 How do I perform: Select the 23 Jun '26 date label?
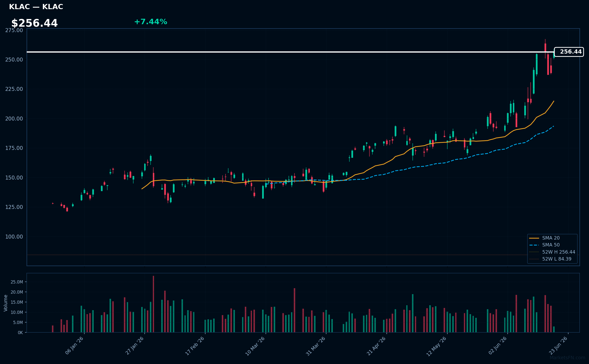[x=558, y=346]
